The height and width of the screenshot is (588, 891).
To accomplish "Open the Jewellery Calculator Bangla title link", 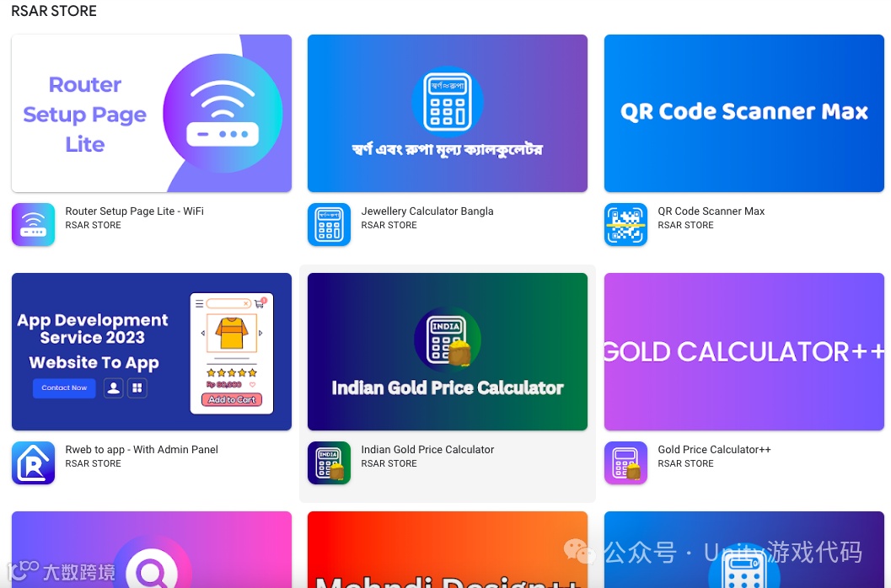I will [x=427, y=211].
